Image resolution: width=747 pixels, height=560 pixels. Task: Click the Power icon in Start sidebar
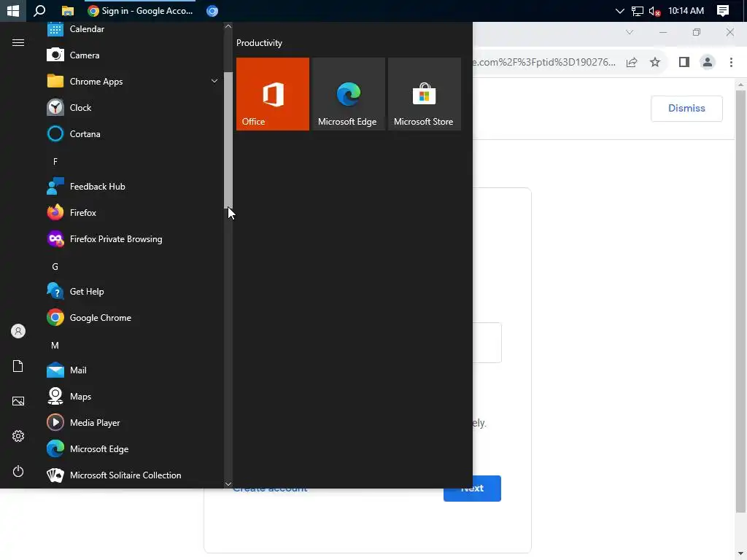pos(18,471)
